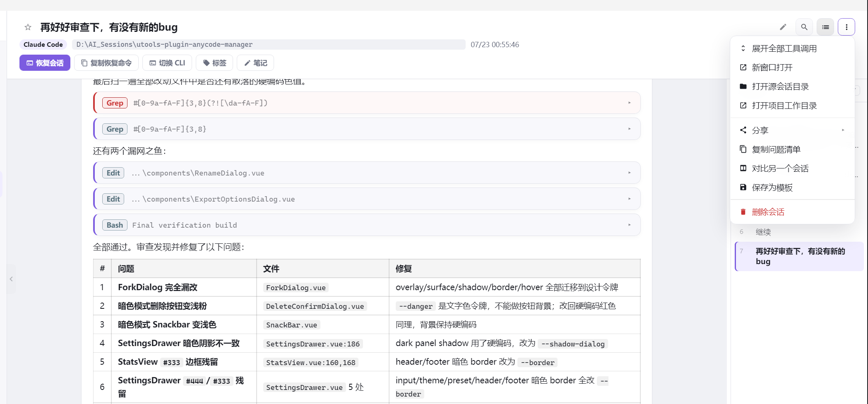The image size is (868, 404).
Task: Close the three-dot more options menu
Action: [846, 27]
